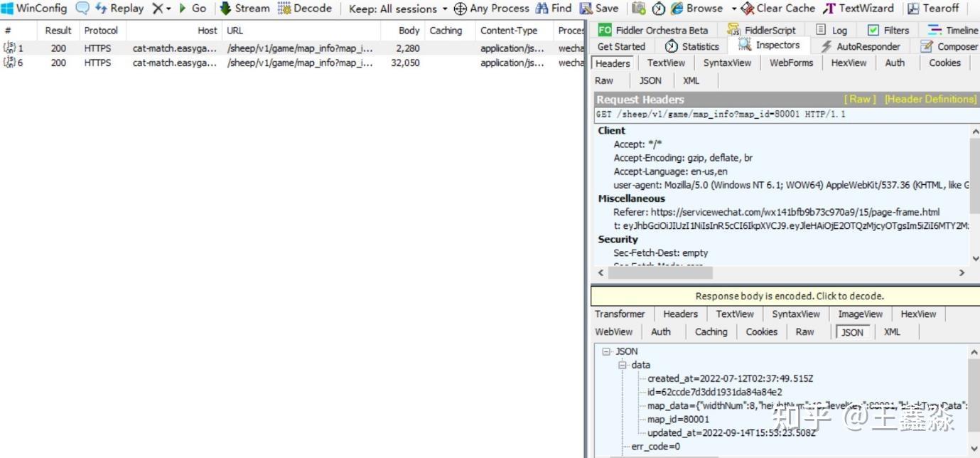This screenshot has width=980, height=458.
Task: Click the [Raw] link in Request Headers
Action: (x=860, y=99)
